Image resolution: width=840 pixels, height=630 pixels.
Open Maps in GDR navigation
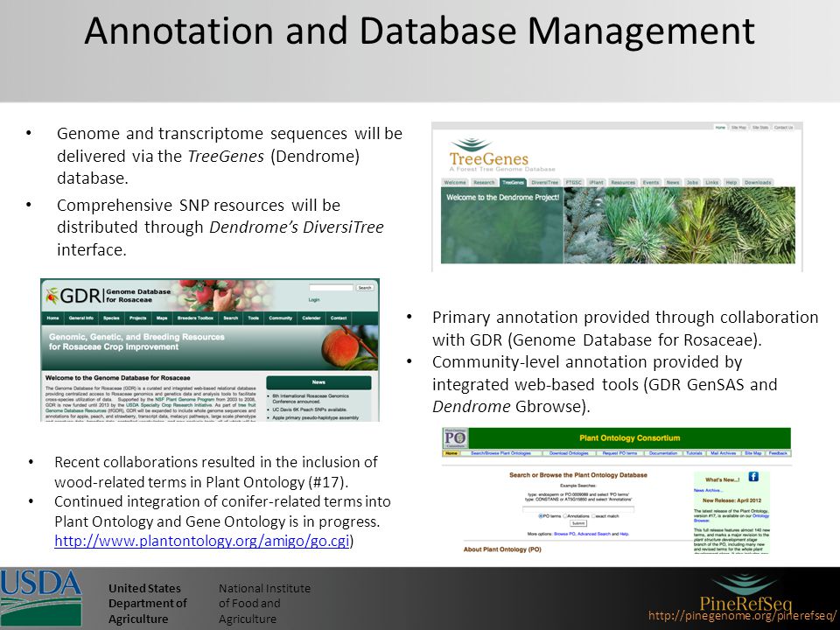162,318
